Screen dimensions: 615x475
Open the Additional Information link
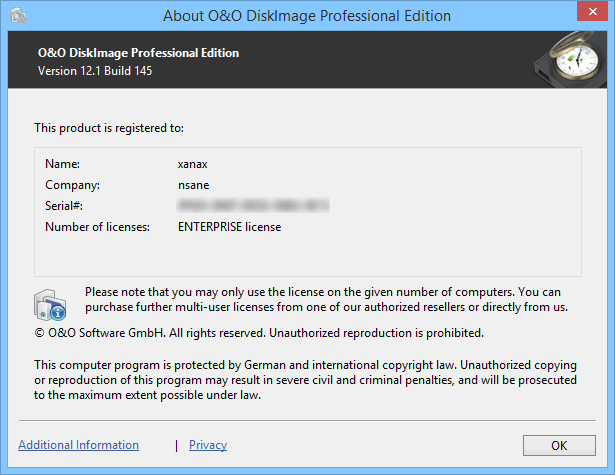tap(78, 445)
